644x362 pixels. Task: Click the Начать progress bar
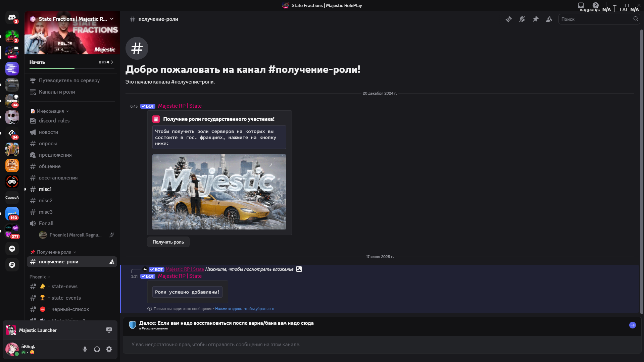72,68
